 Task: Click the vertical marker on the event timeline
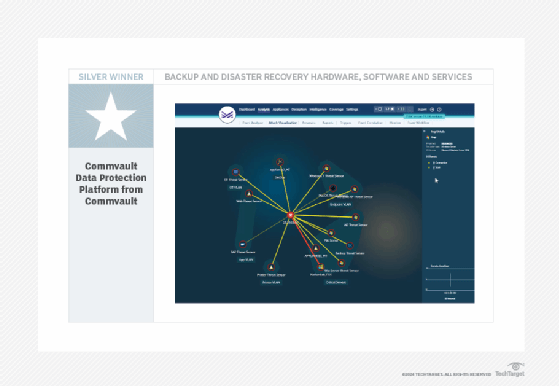pos(451,280)
